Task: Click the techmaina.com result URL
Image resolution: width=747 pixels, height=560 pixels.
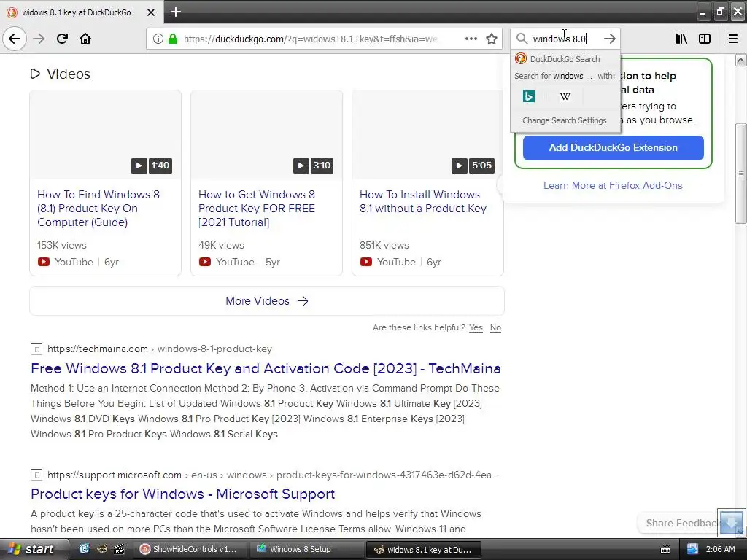Action: point(160,349)
